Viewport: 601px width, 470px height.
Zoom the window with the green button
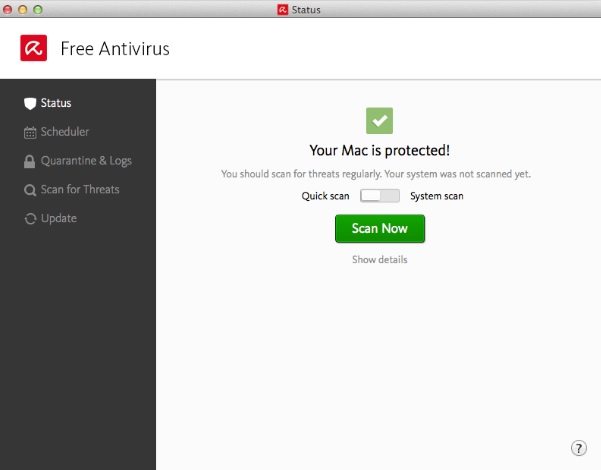coord(38,10)
